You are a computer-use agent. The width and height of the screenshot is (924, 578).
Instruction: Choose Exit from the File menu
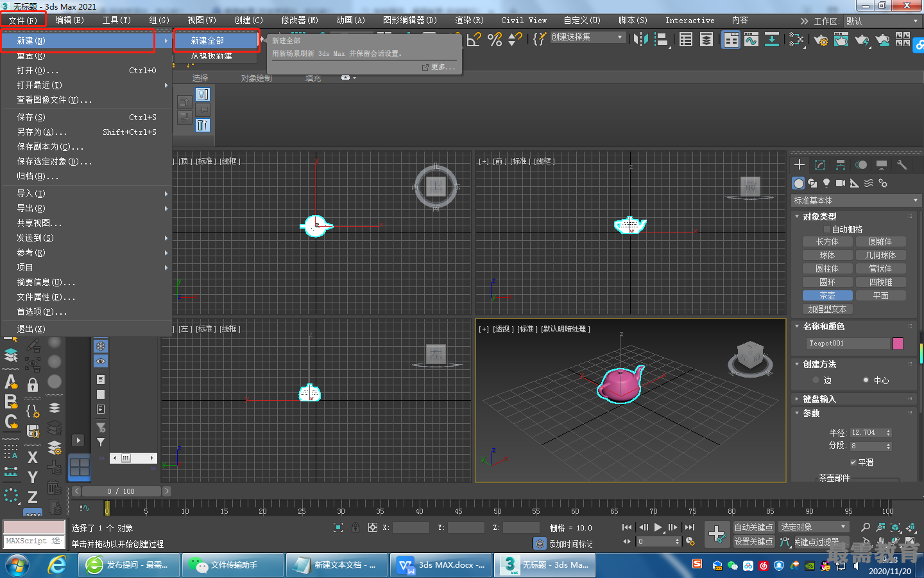[86, 329]
